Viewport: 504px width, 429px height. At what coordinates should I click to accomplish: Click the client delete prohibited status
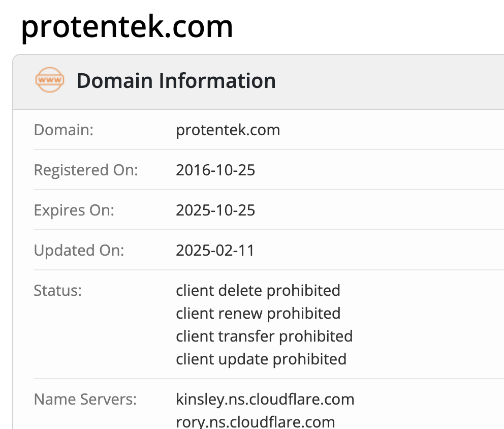click(x=258, y=290)
